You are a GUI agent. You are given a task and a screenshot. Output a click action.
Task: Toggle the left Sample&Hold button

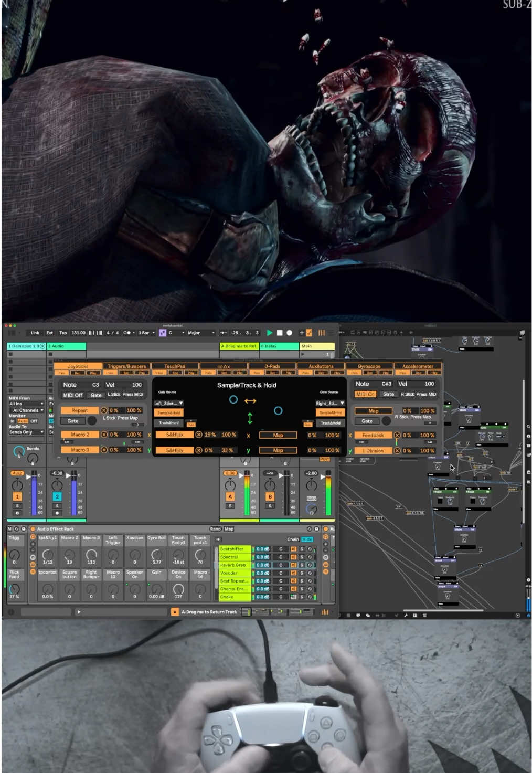(x=168, y=413)
